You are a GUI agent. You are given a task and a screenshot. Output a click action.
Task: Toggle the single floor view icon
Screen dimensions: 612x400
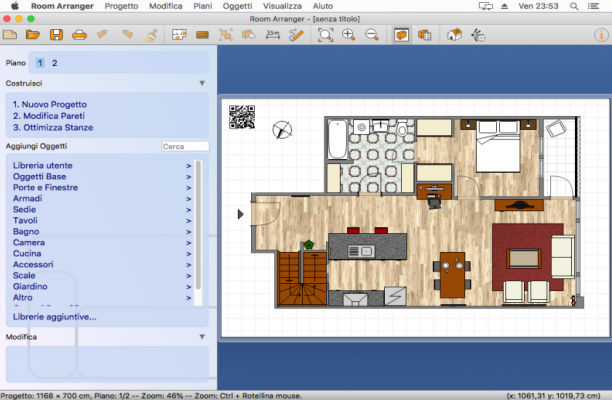(401, 35)
